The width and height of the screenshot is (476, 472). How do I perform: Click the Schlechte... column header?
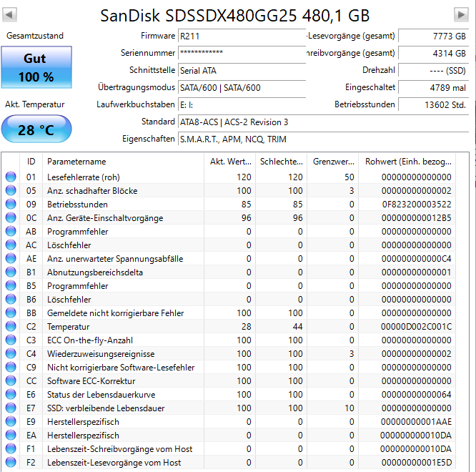pyautogui.click(x=281, y=162)
